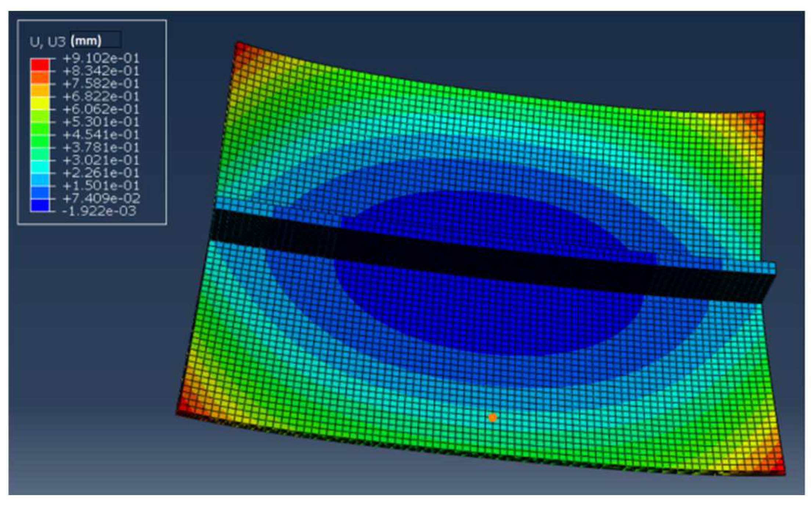Click the +7.409e-02 legend value
The height and width of the screenshot is (505, 812).
[101, 199]
